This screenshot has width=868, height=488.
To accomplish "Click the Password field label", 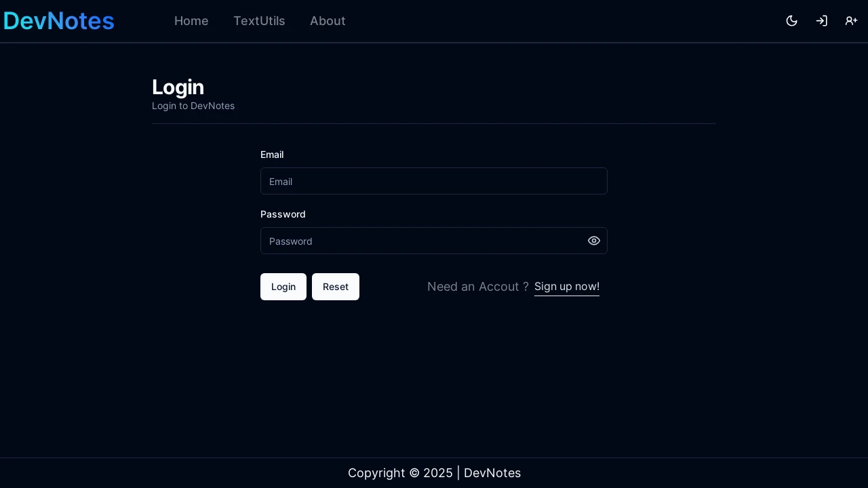I will [283, 214].
